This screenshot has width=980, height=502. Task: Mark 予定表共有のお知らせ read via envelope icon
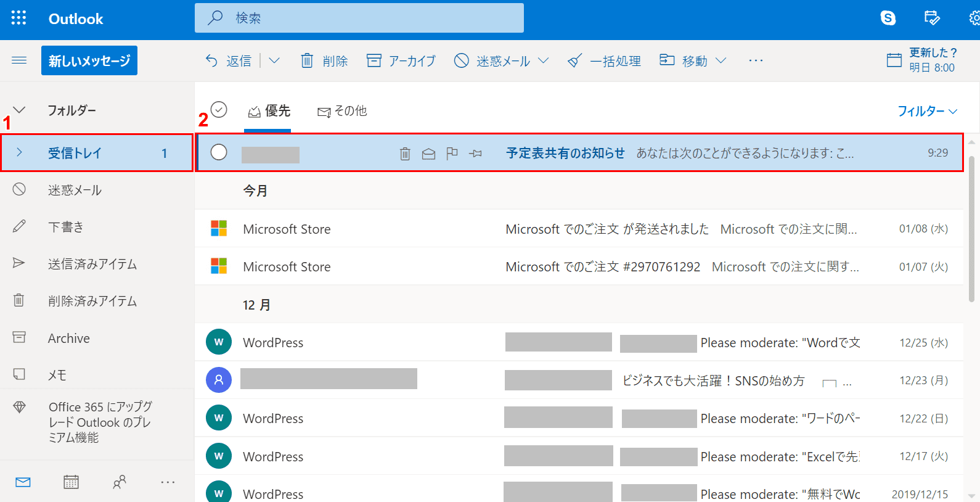[428, 154]
